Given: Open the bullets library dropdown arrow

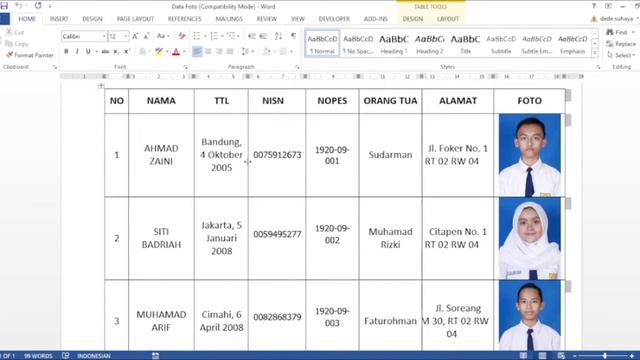Looking at the screenshot, I should tap(205, 36).
